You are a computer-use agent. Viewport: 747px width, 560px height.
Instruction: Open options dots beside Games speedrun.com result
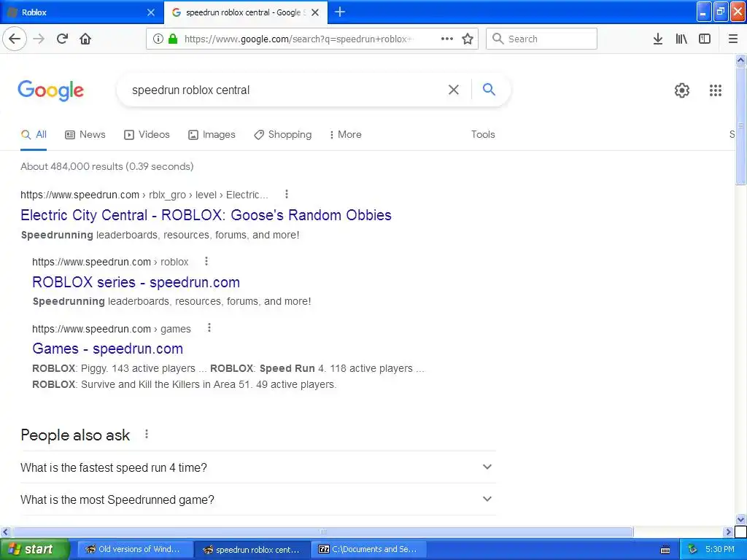[x=209, y=327]
